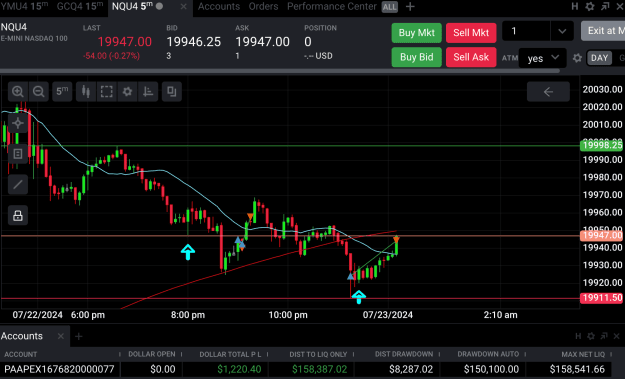Add a new tab in the bottom panel
The image size is (625, 379).
tap(79, 336)
